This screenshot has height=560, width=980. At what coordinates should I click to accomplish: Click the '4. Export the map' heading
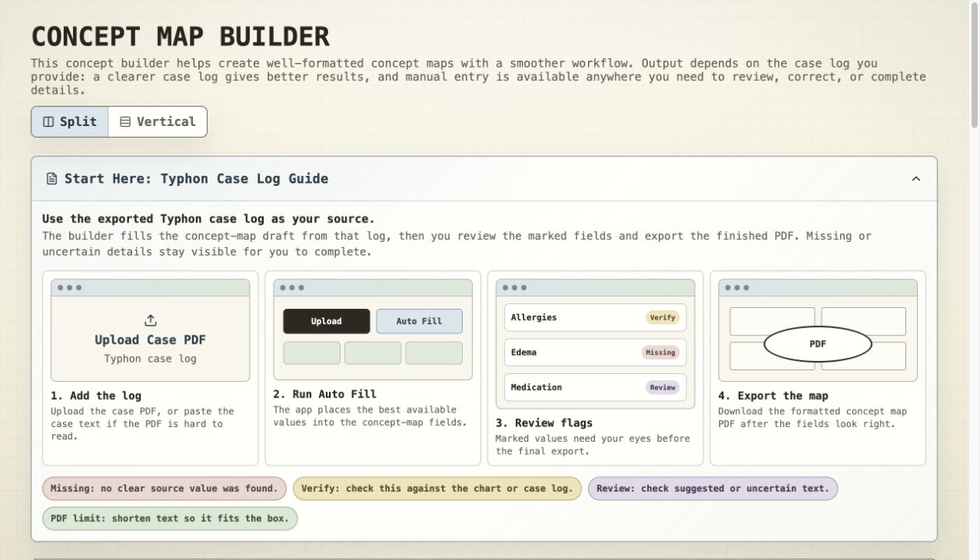pyautogui.click(x=773, y=396)
